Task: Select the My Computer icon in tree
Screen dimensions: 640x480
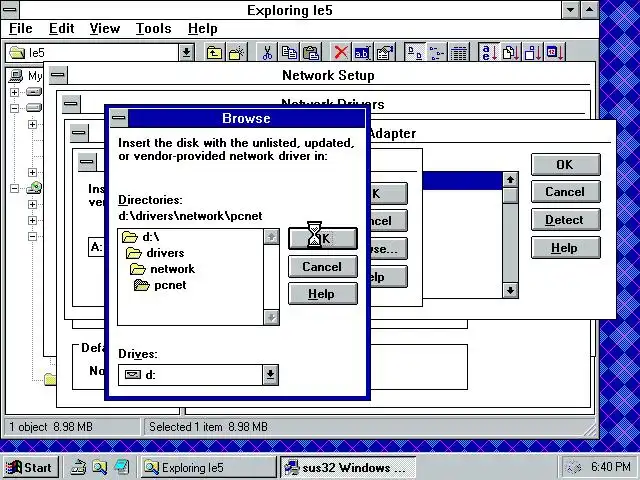Action: (x=16, y=76)
